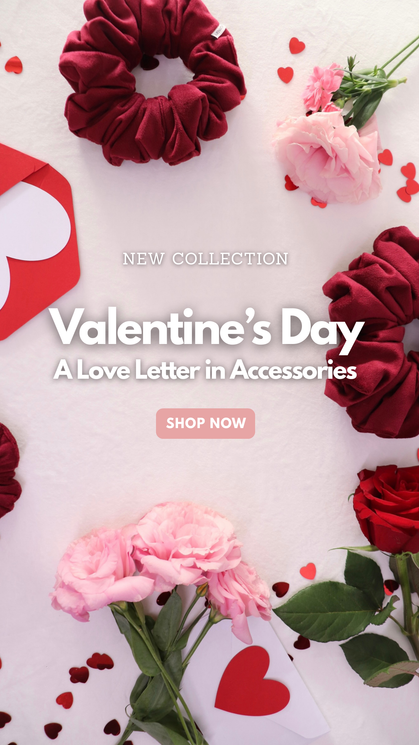The height and width of the screenshot is (745, 419).
Task: Click the small fabric tag on top scrunchie
Action: coord(219,31)
